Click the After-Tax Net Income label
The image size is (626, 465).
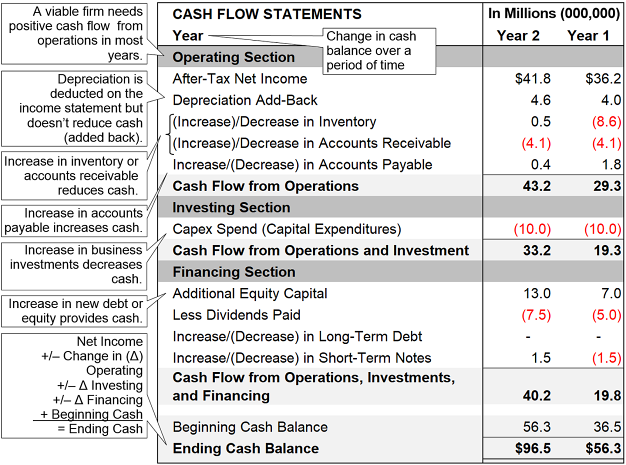(240, 78)
